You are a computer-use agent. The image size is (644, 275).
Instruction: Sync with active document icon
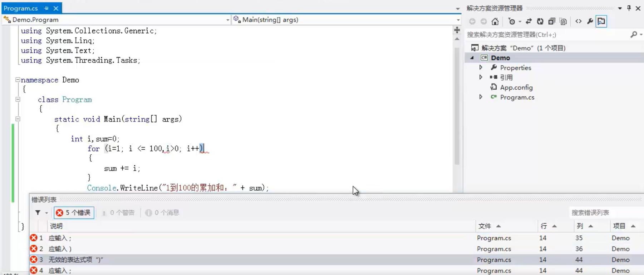coord(529,21)
